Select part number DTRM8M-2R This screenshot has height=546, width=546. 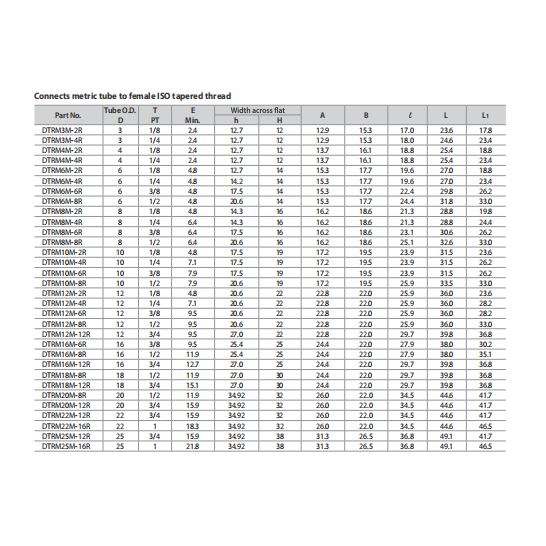pos(62,212)
